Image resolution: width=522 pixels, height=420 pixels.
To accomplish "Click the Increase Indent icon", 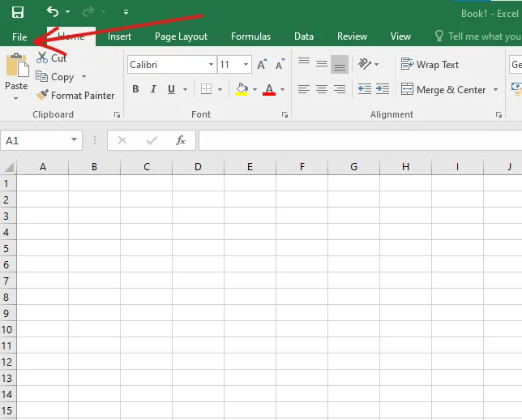I will point(383,89).
